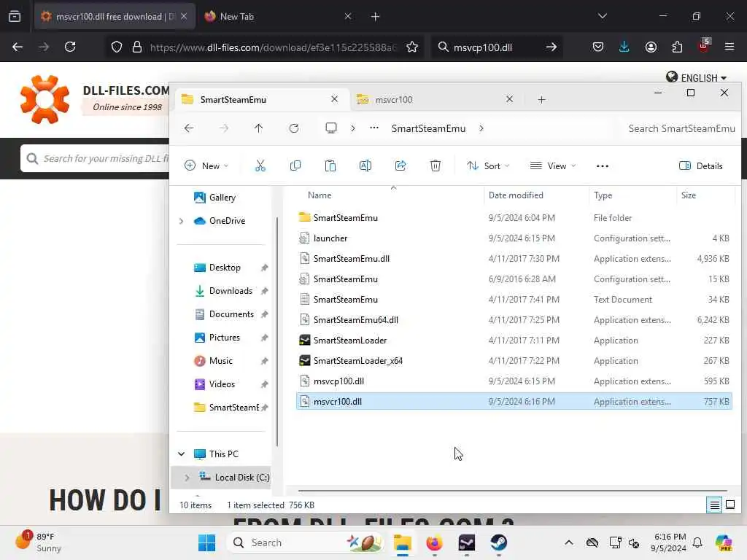Open the Sort dropdown menu
Screen dimensions: 747x560
click(488, 166)
